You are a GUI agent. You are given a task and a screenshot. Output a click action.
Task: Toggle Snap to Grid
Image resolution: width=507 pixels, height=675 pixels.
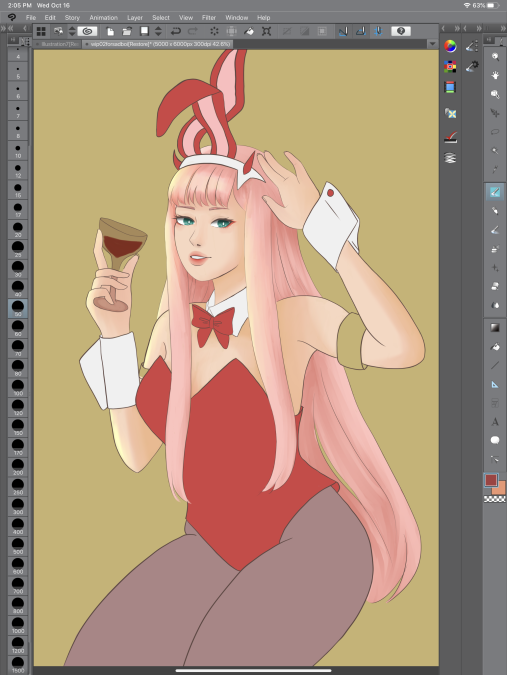[378, 31]
